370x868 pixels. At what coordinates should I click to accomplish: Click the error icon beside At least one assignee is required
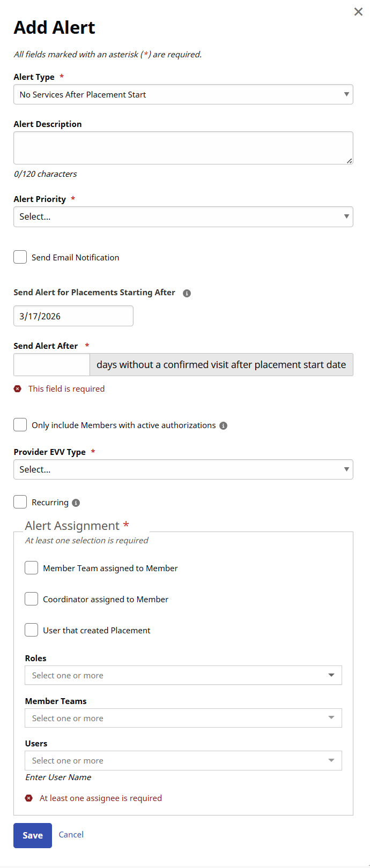click(x=28, y=798)
